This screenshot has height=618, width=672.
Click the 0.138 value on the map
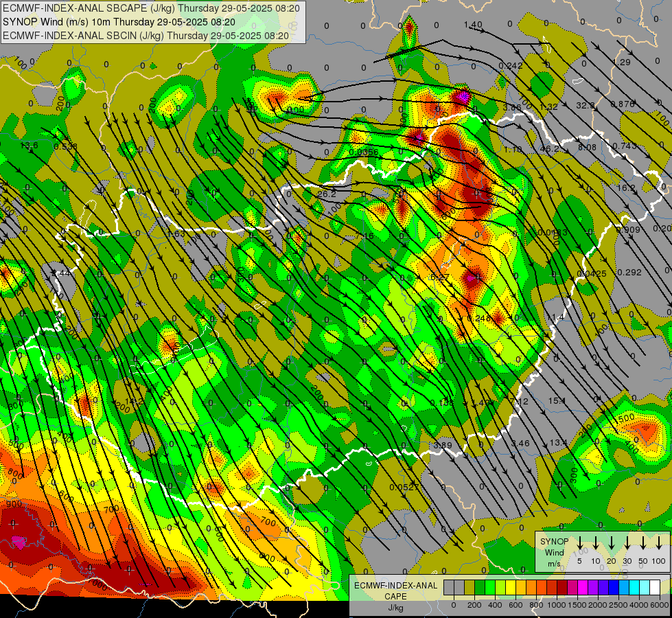tap(442, 402)
